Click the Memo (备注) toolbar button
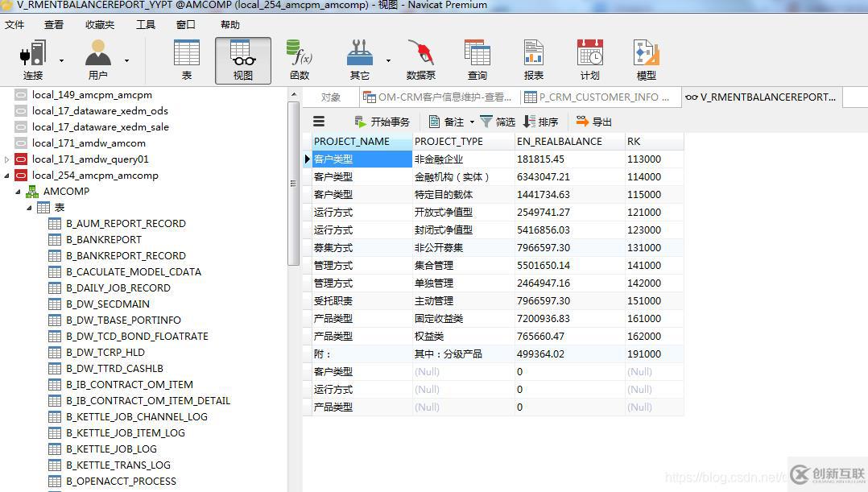Screen dimensions: 868x492 click(x=446, y=122)
